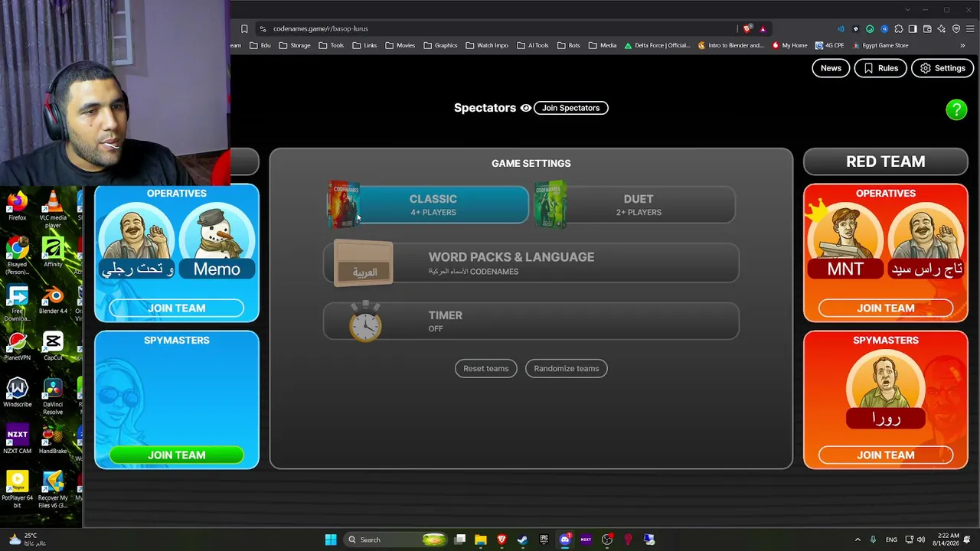Click the Reset teams button
The image size is (980, 551).
click(x=485, y=369)
